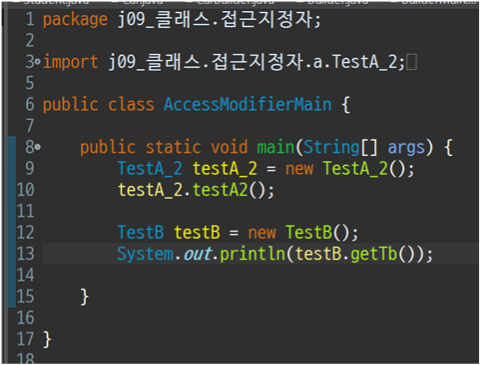Expand the folded import block on line 3
Image resolution: width=480 pixels, height=365 pixels.
tap(38, 62)
